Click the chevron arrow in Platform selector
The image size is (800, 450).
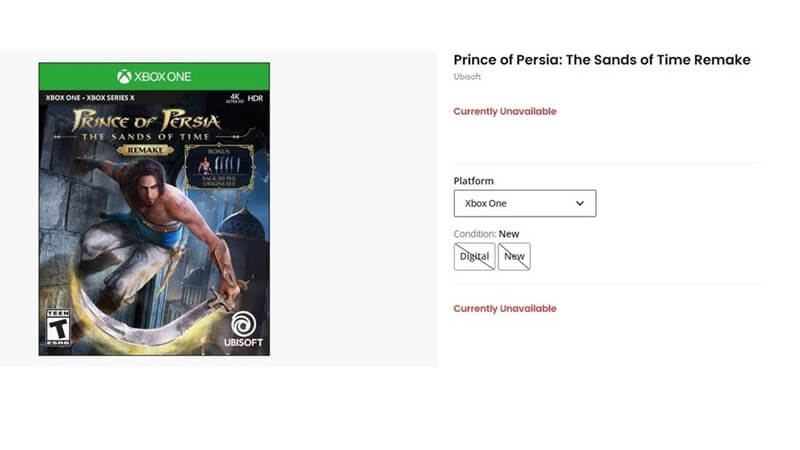tap(580, 203)
